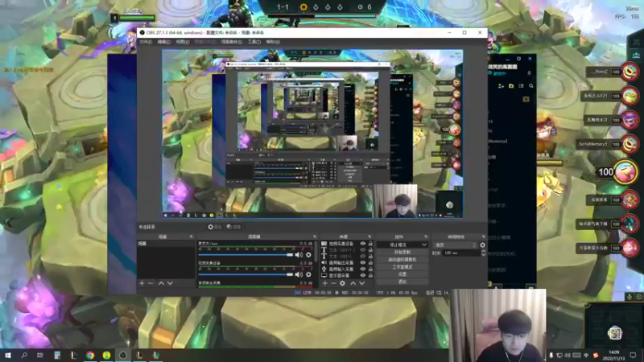
Task: Open OBS Scene Collection menu
Action: click(x=232, y=42)
